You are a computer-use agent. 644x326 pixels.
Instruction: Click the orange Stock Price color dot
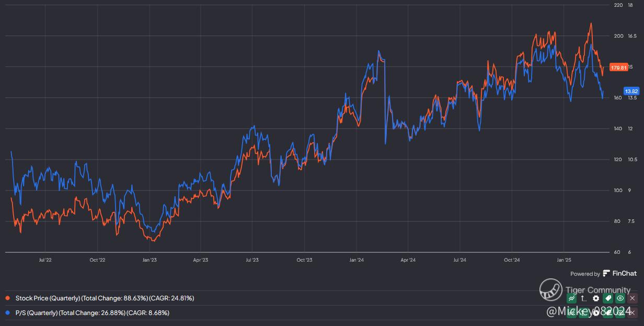7,298
